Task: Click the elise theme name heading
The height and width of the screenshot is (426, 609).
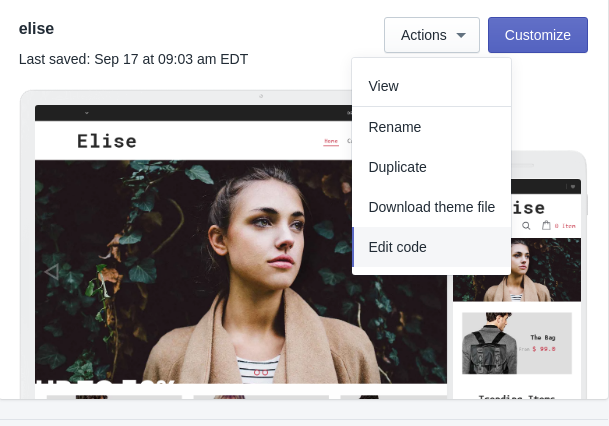Action: tap(37, 28)
